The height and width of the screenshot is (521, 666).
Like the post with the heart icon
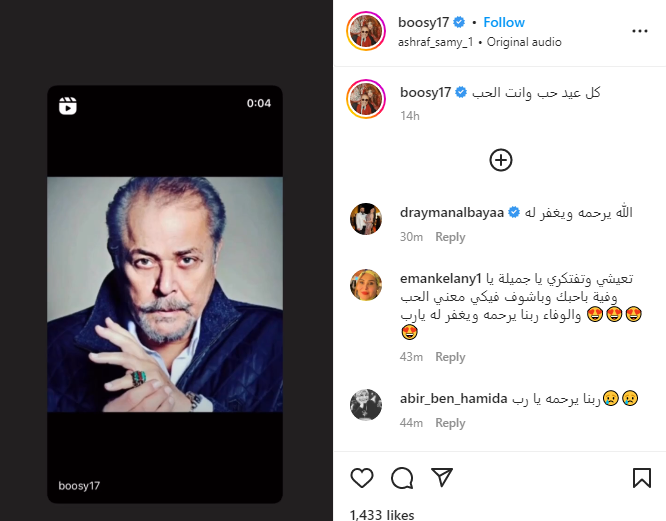coord(362,476)
